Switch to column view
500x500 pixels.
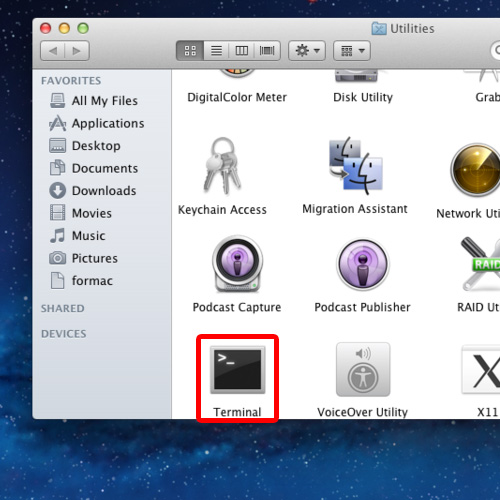(x=242, y=51)
